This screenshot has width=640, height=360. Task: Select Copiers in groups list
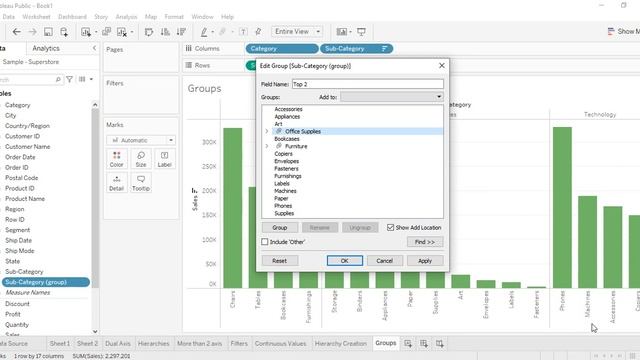tap(283, 153)
